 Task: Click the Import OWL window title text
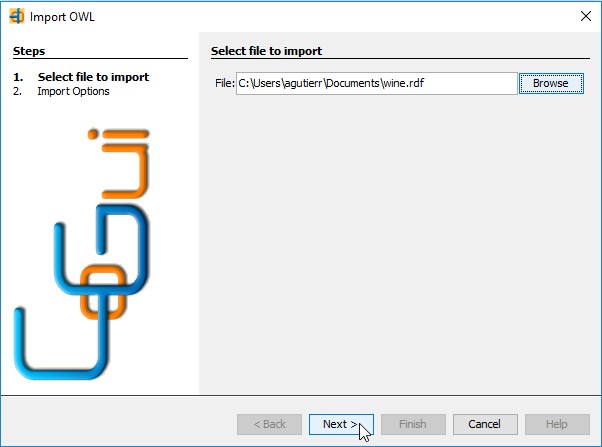pos(62,17)
